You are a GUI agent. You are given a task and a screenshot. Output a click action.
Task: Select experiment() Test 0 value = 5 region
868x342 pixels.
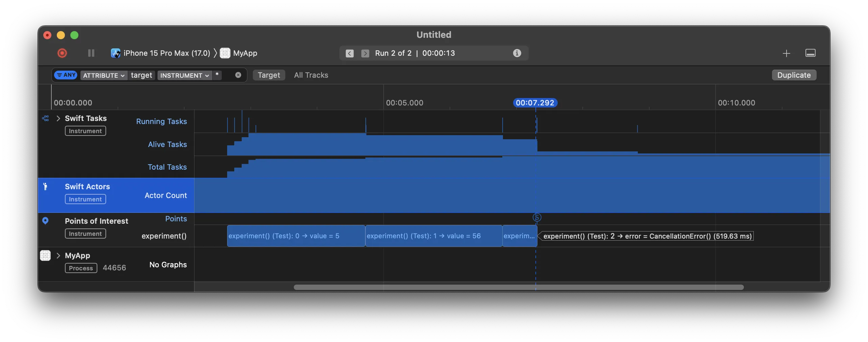click(296, 236)
